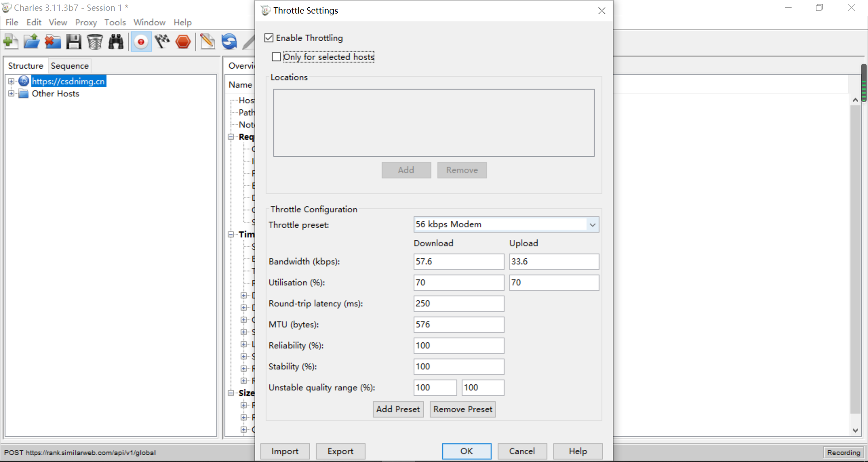Open the Help menu
This screenshot has width=868, height=462.
tap(183, 22)
